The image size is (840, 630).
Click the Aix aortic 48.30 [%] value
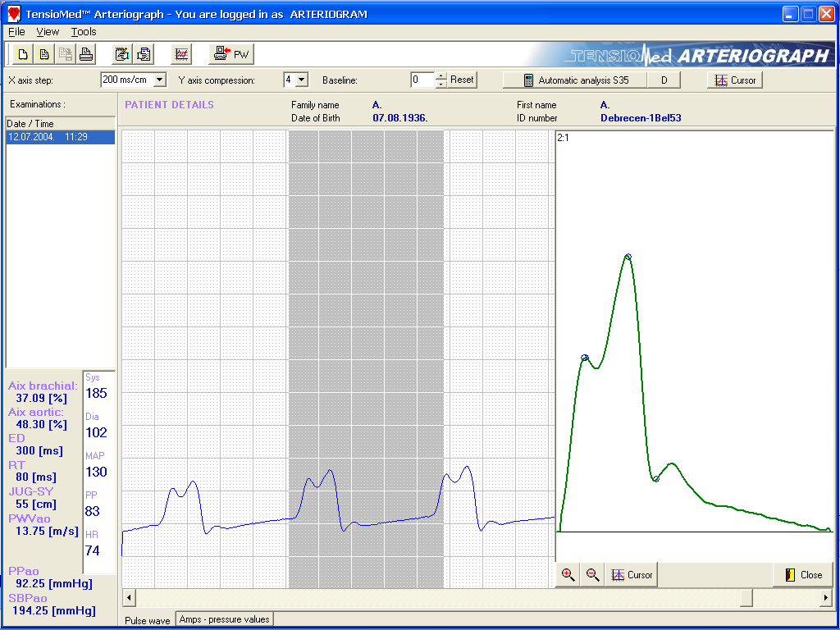click(x=41, y=425)
